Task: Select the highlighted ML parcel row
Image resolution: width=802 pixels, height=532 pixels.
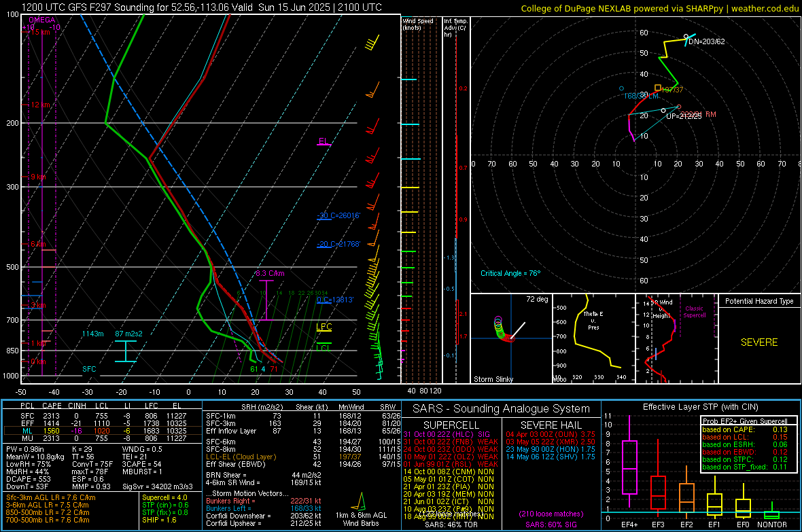Action: (x=103, y=431)
